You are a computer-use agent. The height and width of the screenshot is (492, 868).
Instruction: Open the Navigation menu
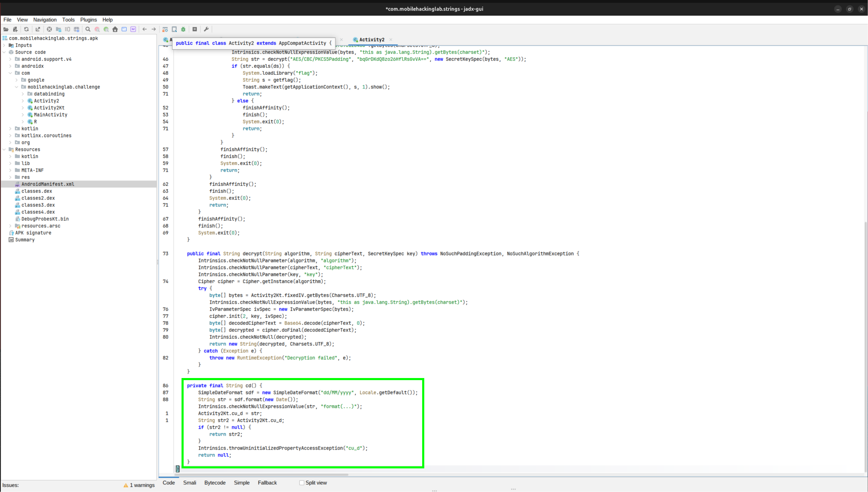click(45, 20)
